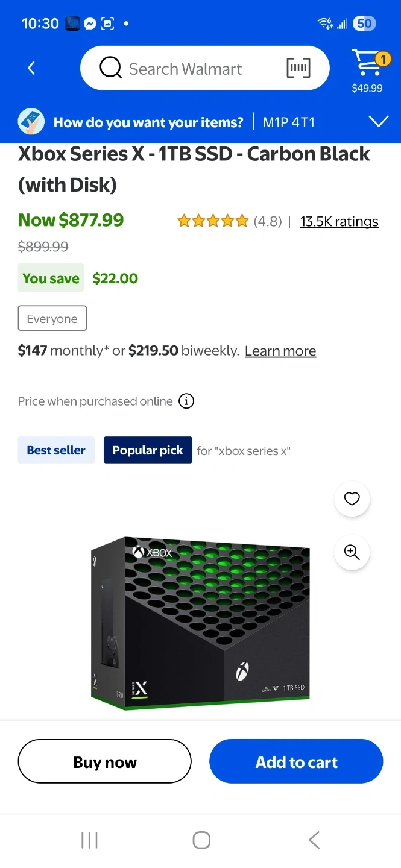Add the Xbox to favorites with heart icon
The image size is (401, 868).
click(352, 498)
